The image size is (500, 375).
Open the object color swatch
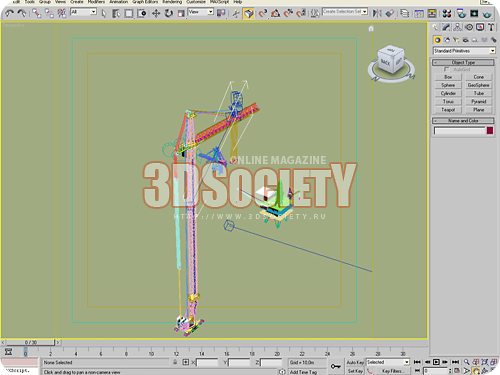490,130
